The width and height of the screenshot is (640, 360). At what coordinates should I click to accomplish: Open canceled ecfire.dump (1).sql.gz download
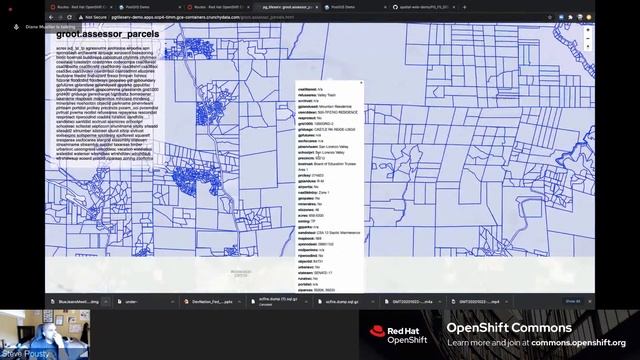274,302
